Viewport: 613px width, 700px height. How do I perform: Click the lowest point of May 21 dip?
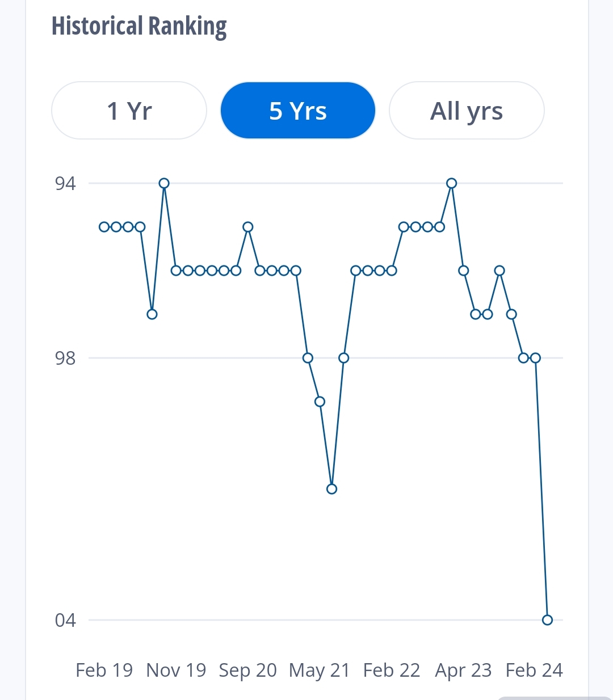tap(332, 489)
